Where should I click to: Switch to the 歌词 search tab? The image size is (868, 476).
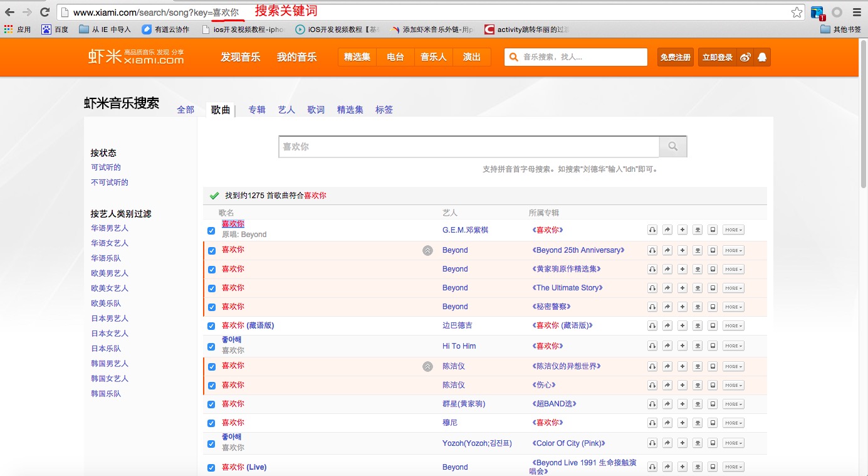pos(316,110)
